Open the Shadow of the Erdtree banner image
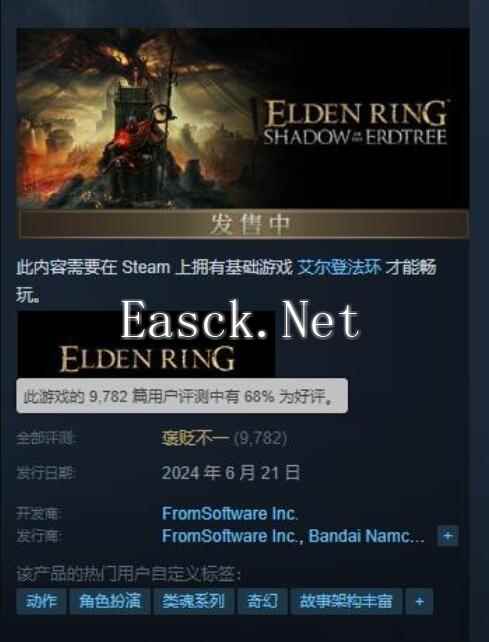This screenshot has height=642, width=489. pyautogui.click(x=243, y=118)
